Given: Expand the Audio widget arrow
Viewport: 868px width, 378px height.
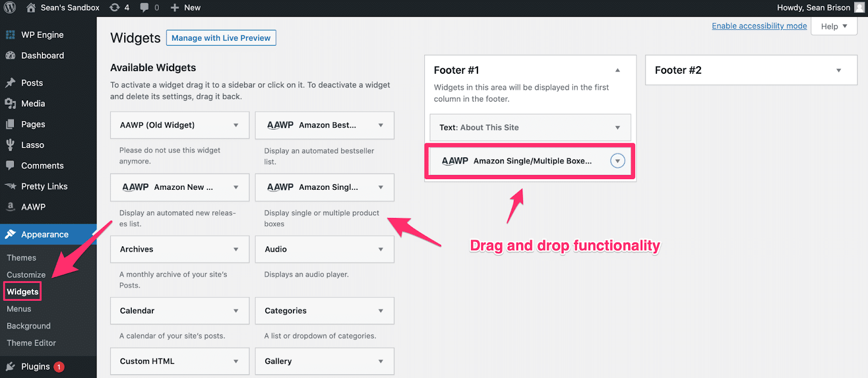Looking at the screenshot, I should tap(381, 249).
